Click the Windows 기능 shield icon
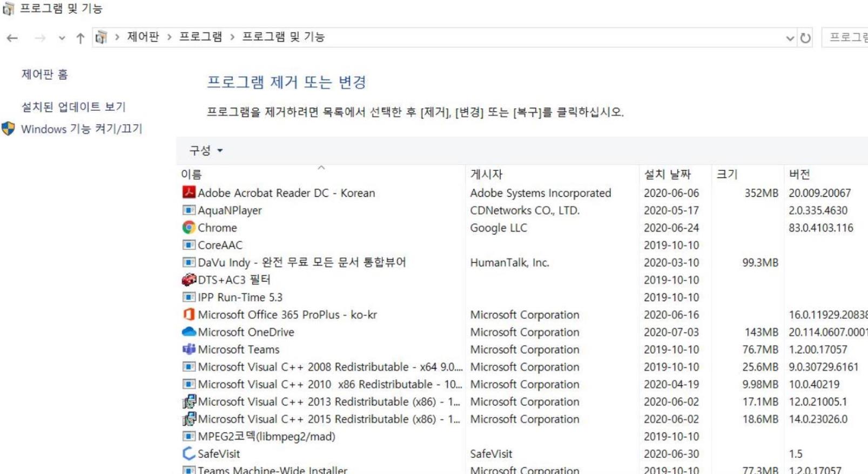The width and height of the screenshot is (868, 474). pyautogui.click(x=8, y=129)
